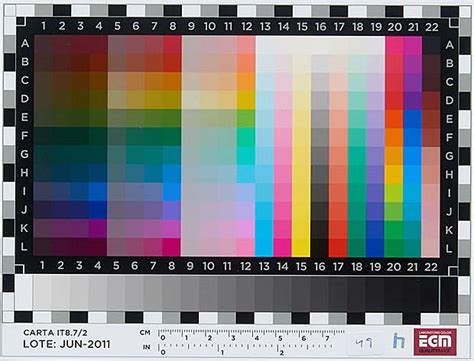Pick the black patch at L16
The image size is (474, 361).
320,248
